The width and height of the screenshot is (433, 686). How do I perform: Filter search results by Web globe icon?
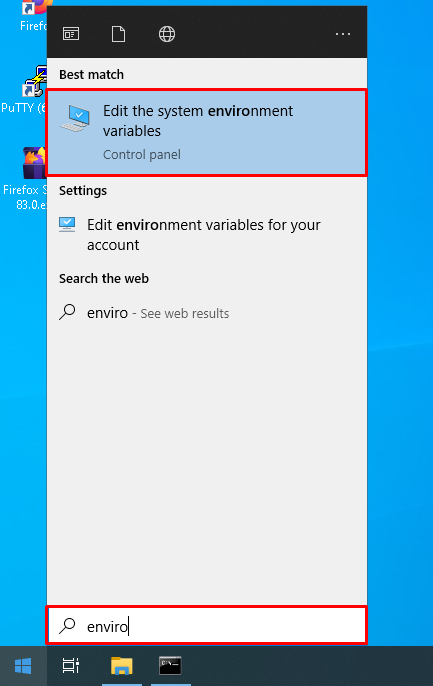point(167,34)
